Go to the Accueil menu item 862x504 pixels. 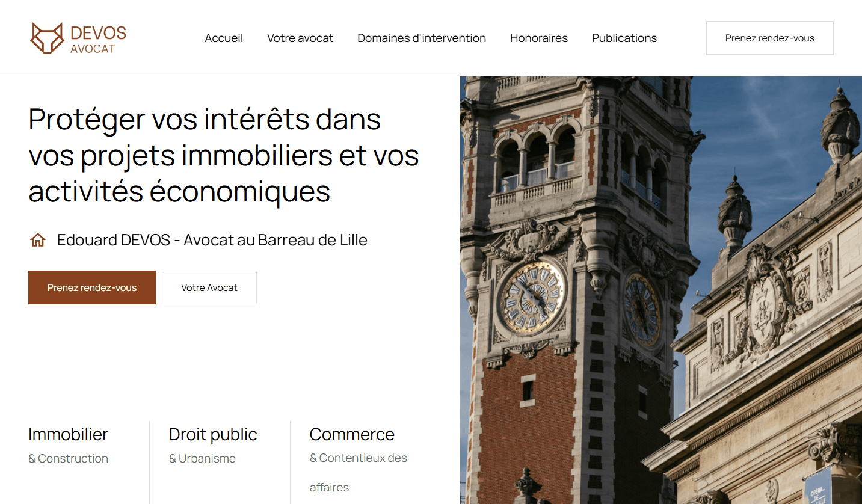[x=224, y=38]
